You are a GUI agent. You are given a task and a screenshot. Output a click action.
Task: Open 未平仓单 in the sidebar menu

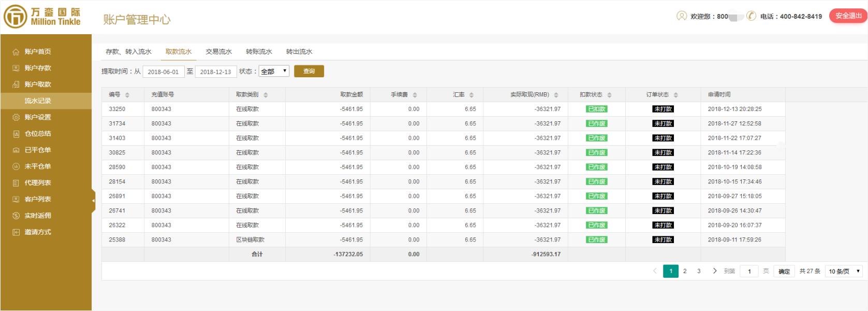tap(38, 166)
